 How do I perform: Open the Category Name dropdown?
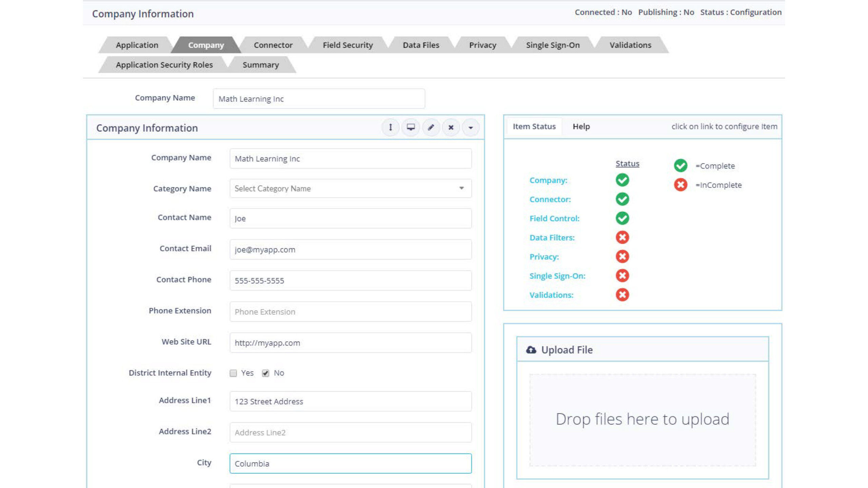(351, 188)
